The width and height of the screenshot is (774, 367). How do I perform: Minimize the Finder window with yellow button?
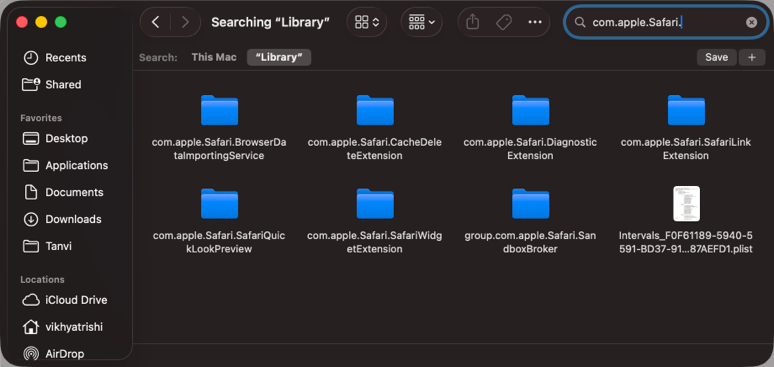pos(41,22)
